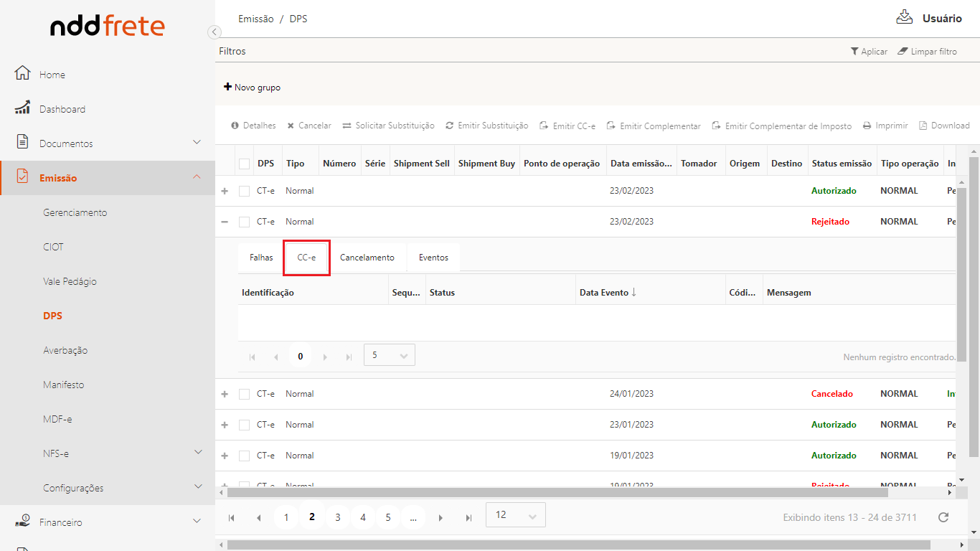The width and height of the screenshot is (980, 551).
Task: Click the Home icon in sidebar
Action: point(22,74)
